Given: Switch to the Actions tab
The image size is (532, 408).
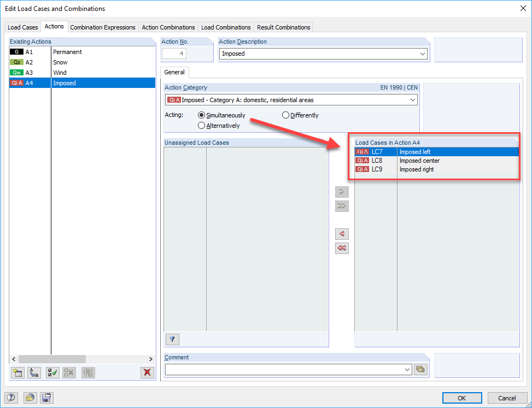Looking at the screenshot, I should coord(54,26).
